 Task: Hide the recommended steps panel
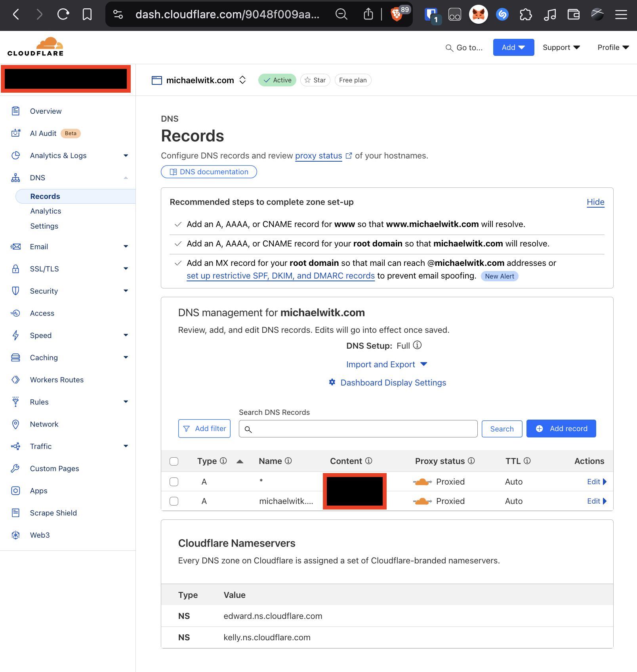click(595, 202)
